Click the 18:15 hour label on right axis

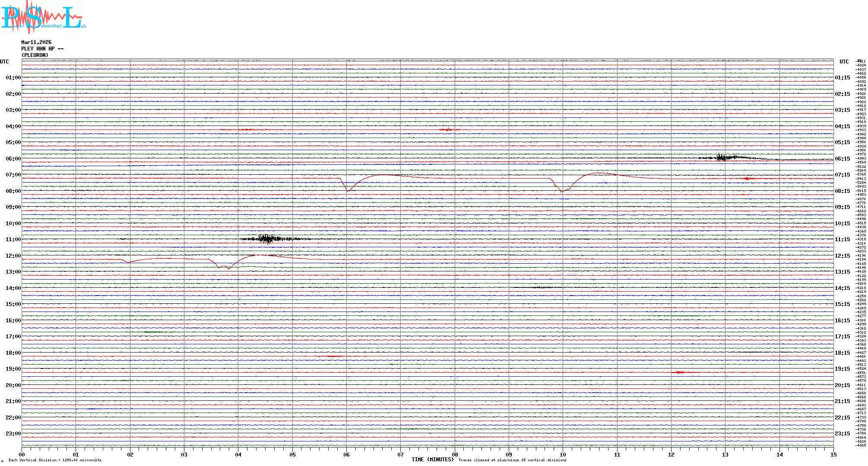click(842, 353)
